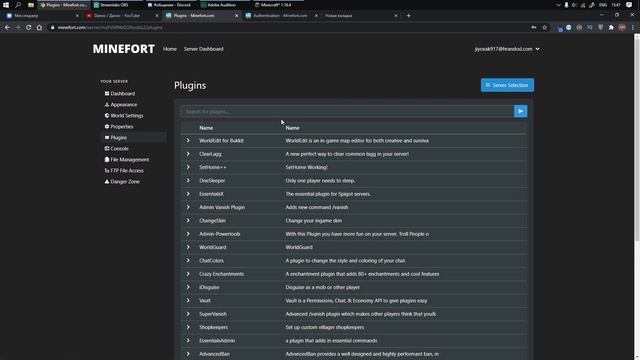640x360 pixels.
Task: Open the notification center icon
Action: (x=629, y=5)
